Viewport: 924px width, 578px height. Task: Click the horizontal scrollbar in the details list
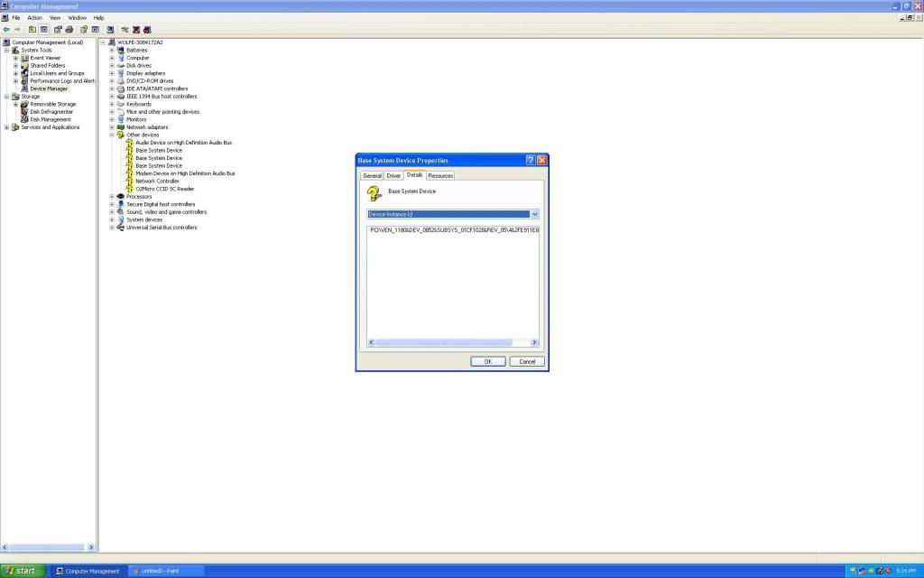point(442,342)
